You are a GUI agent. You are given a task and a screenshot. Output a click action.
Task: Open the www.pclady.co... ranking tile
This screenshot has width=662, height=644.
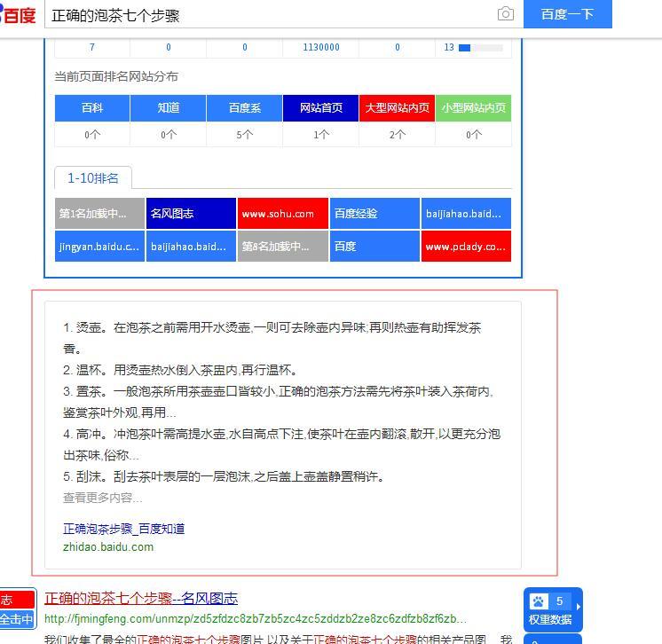click(466, 246)
